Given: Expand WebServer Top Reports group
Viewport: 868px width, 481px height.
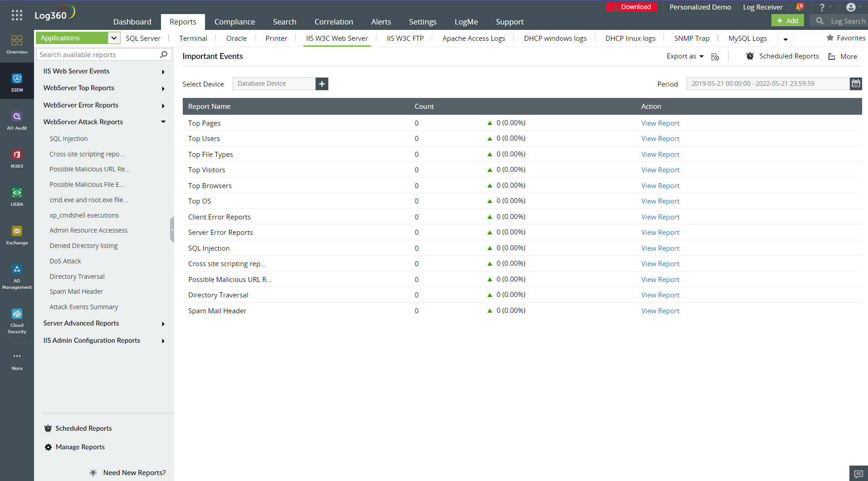Looking at the screenshot, I should [163, 88].
